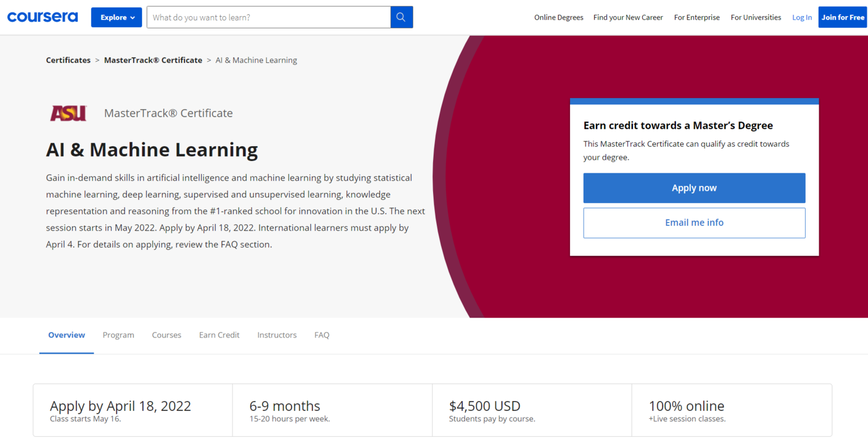Focus the 'What do you want to learn?' search field
This screenshot has width=868, height=446.
268,17
